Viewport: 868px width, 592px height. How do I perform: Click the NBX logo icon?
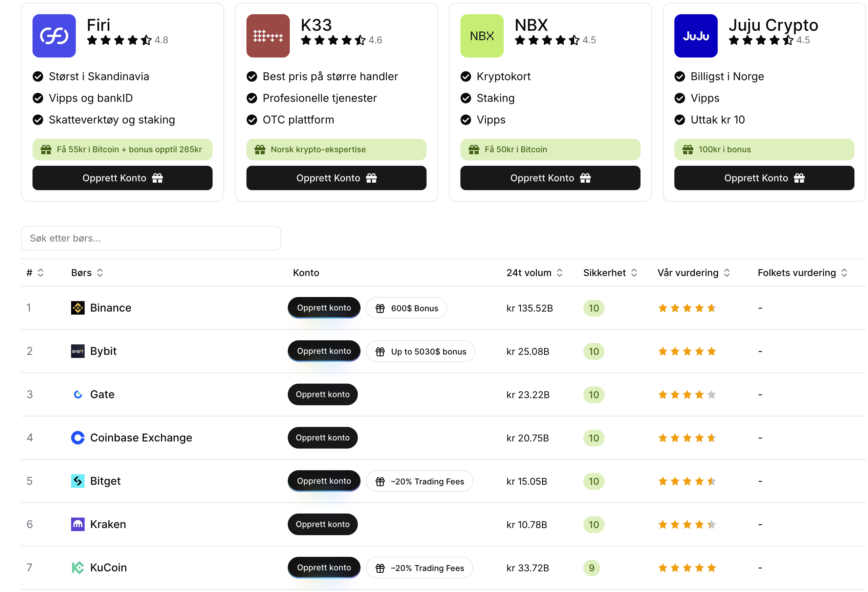coord(481,36)
